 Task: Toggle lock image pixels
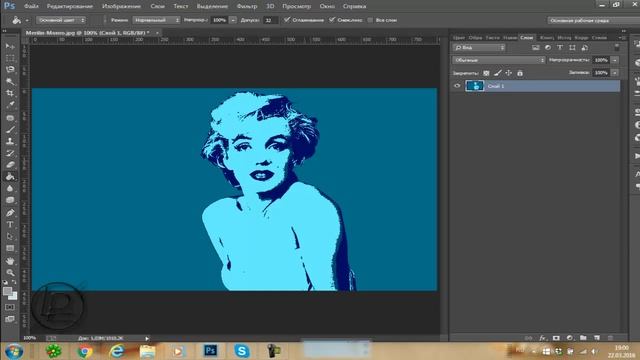498,73
